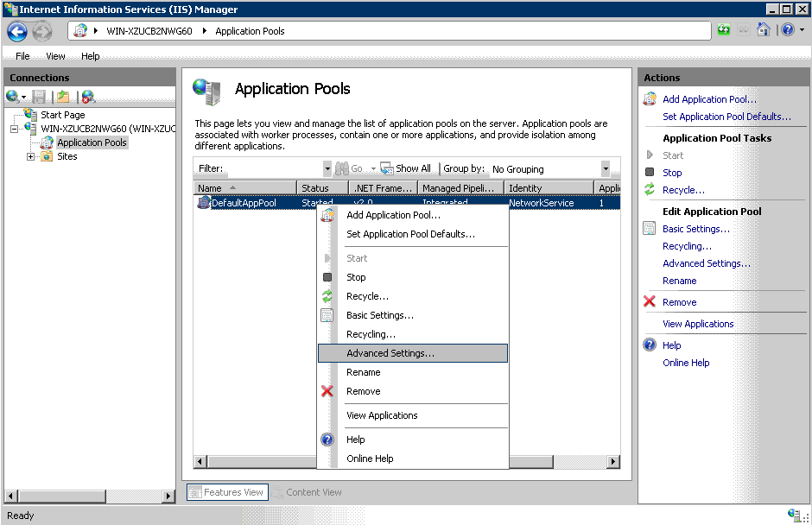
Task: Click the Delete Connection globe icon
Action: 88,97
